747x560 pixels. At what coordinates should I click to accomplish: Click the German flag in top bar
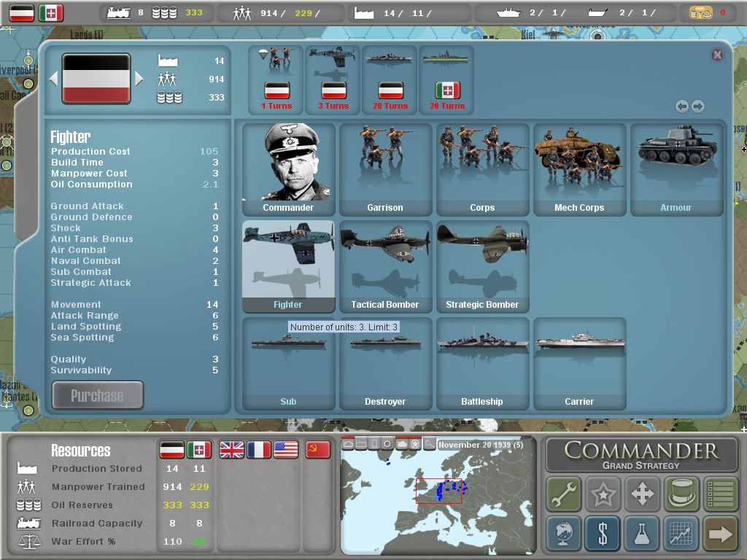click(x=22, y=13)
